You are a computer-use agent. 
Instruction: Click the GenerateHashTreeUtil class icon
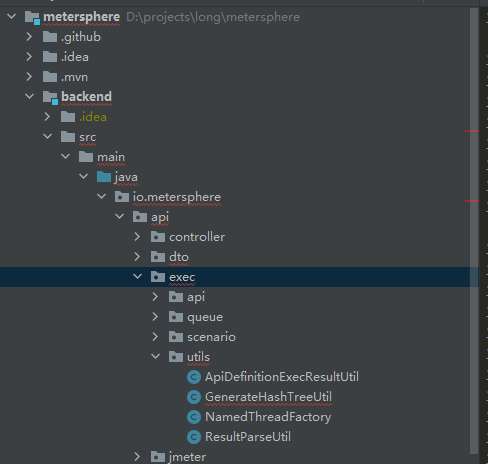click(x=194, y=397)
